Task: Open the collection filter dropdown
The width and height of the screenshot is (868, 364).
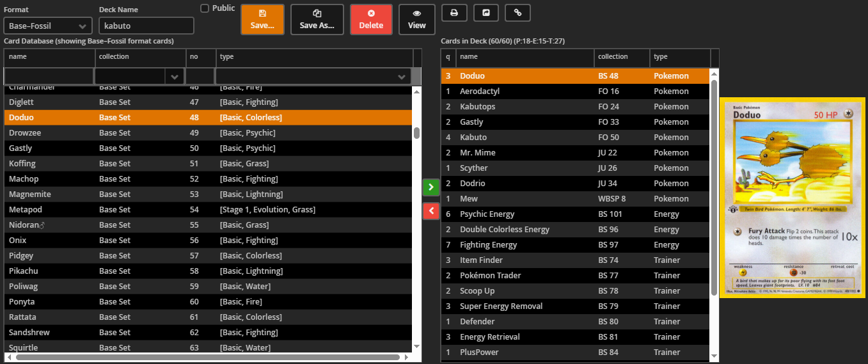Action: coord(174,77)
